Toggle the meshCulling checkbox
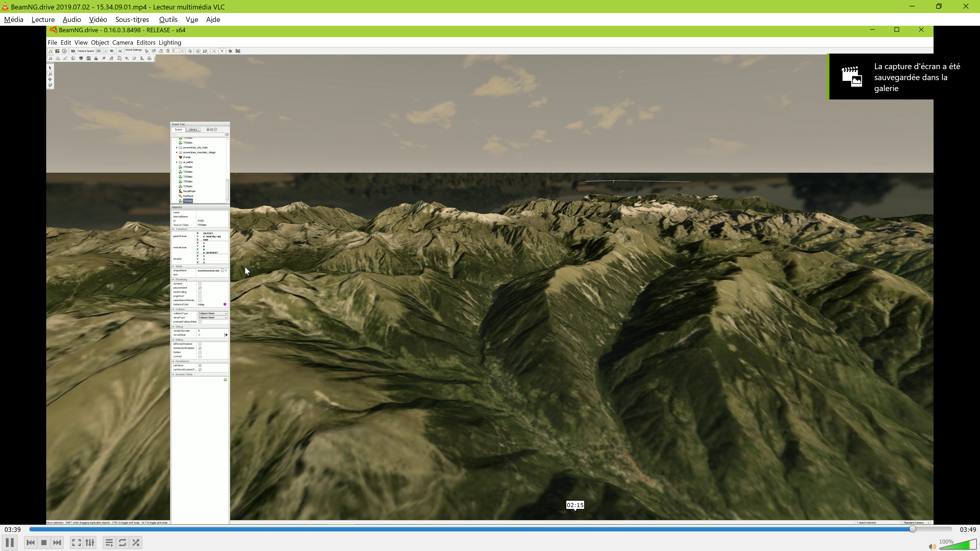Screen dimensions: 980x551 [x=200, y=292]
